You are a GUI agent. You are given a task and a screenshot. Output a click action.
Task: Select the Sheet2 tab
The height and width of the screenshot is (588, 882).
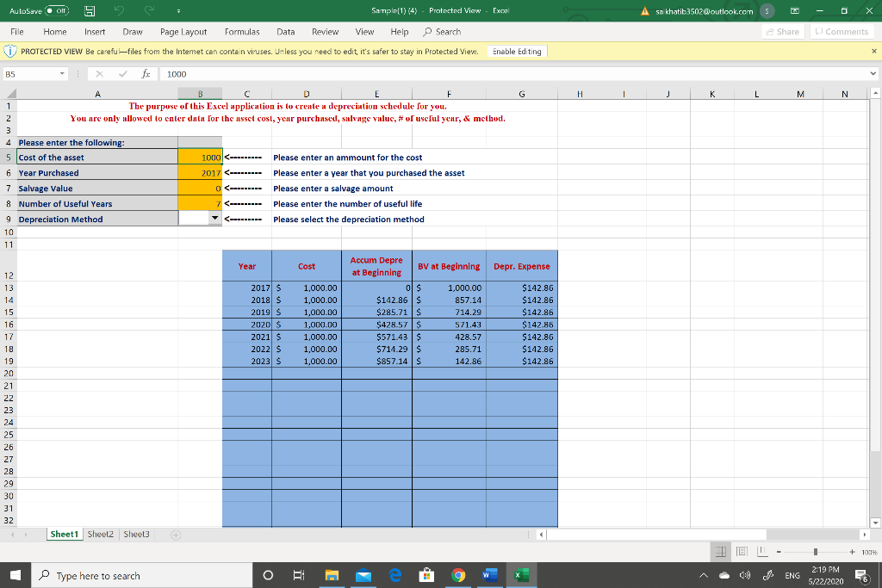pos(100,534)
